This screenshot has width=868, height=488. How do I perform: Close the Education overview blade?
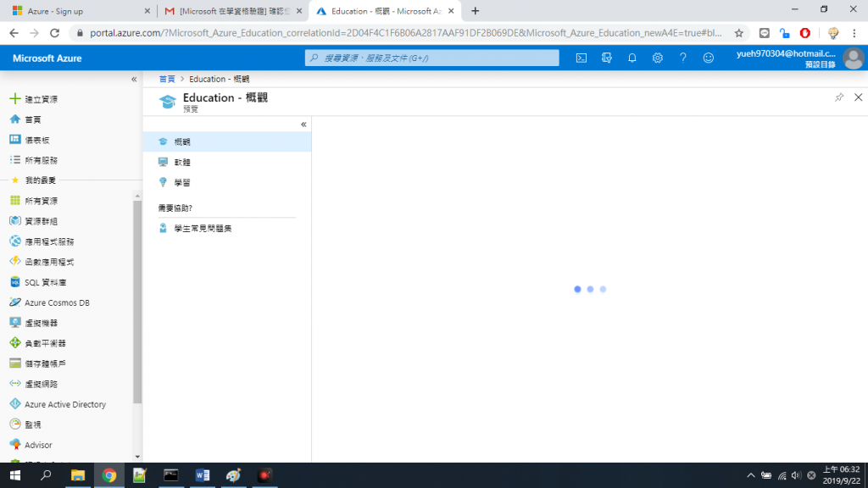click(x=858, y=97)
